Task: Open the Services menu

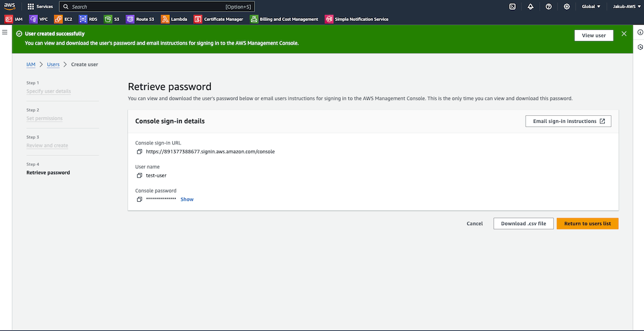Action: 40,6
